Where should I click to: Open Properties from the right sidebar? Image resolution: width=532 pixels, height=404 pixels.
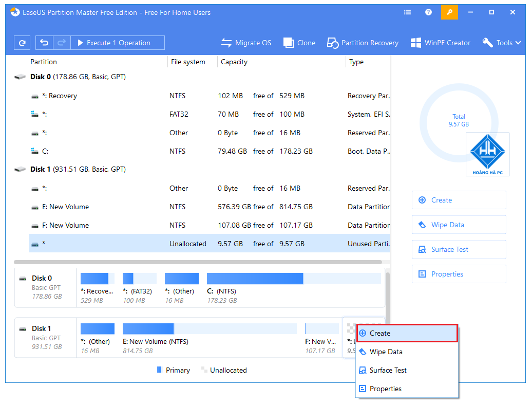coord(459,274)
